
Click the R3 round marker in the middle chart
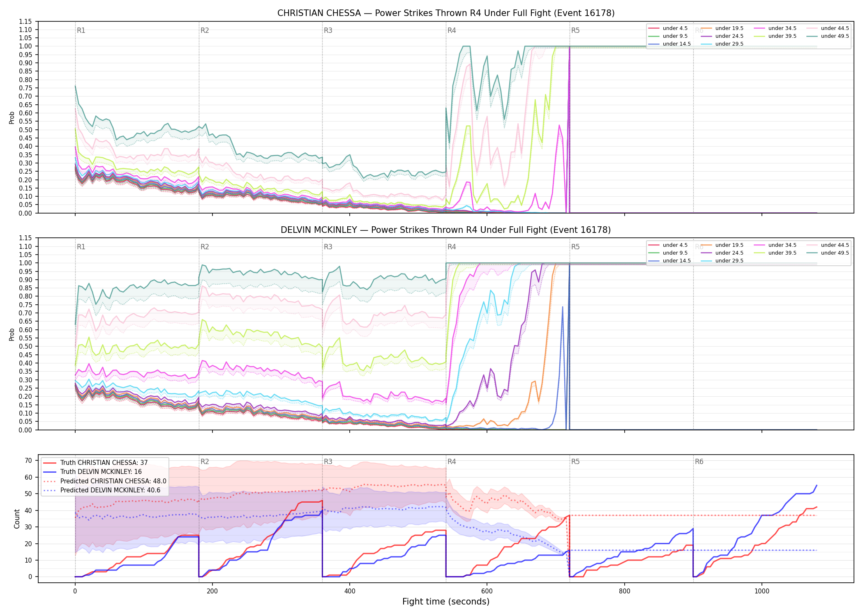coord(328,247)
